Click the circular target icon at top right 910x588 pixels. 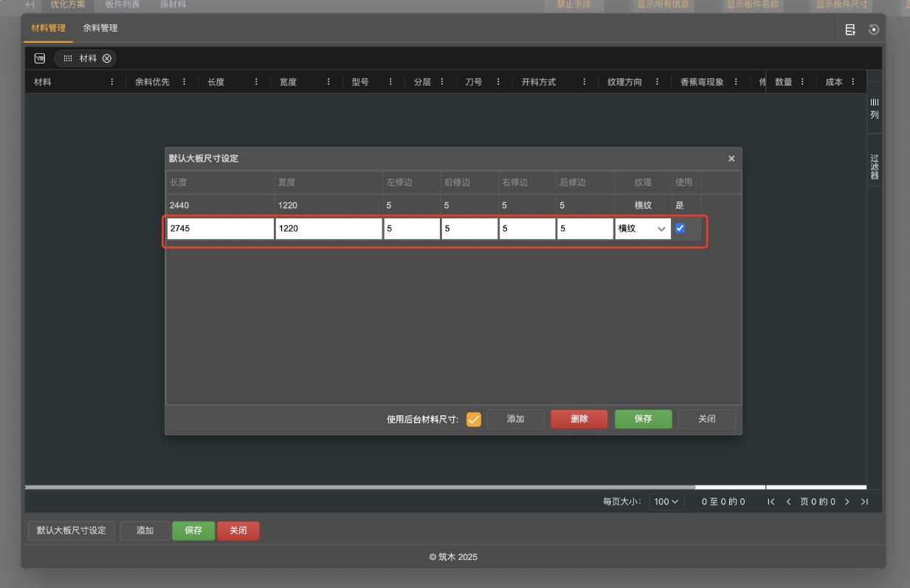coord(874,30)
